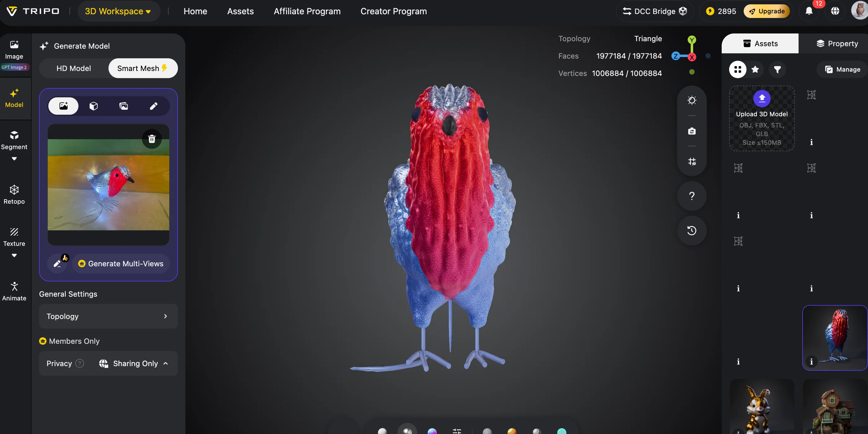Open the Creator Program page
868x434 pixels.
(x=393, y=11)
